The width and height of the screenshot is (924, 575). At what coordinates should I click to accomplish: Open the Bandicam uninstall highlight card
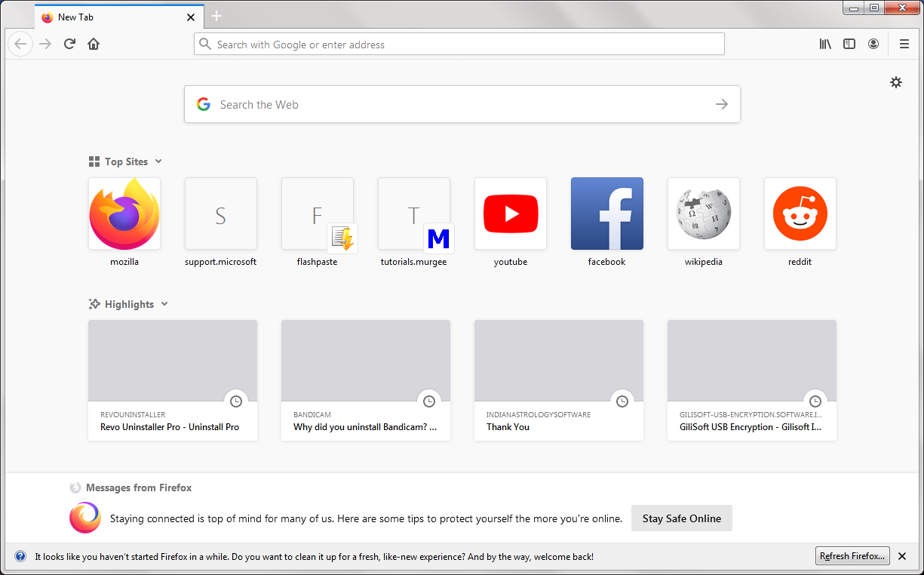[366, 380]
